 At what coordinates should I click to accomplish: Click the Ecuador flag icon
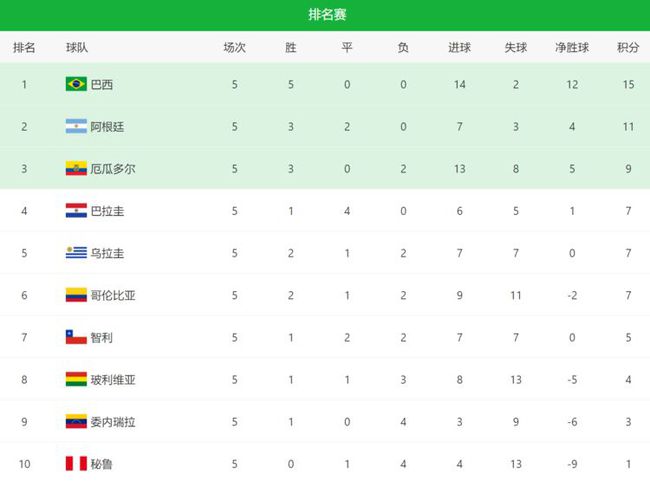click(x=75, y=169)
